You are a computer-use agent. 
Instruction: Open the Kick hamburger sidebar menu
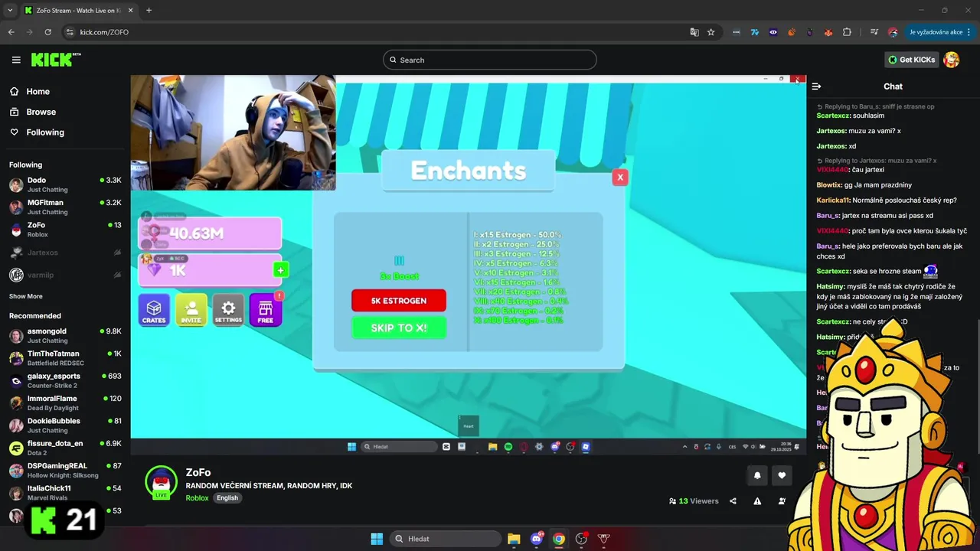[x=16, y=60]
